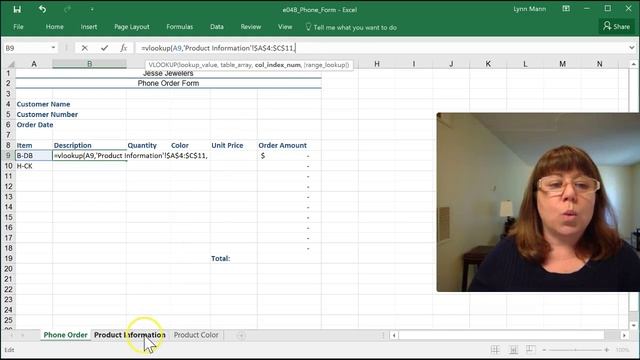Switch to the Product Color sheet tab
Screen dimensions: 640x360
196,335
